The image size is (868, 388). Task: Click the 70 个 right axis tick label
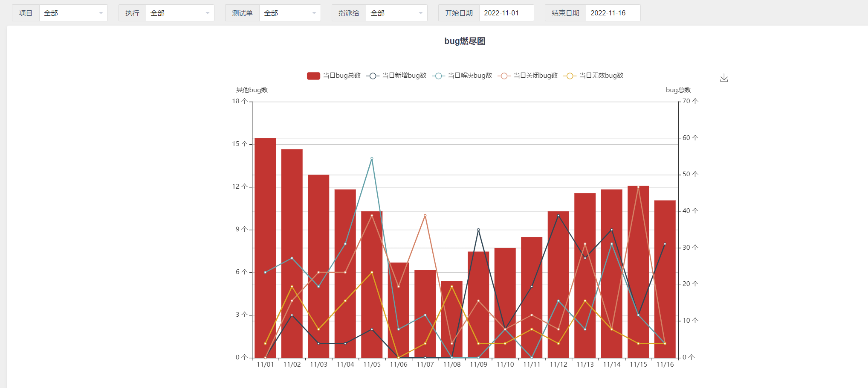point(690,101)
